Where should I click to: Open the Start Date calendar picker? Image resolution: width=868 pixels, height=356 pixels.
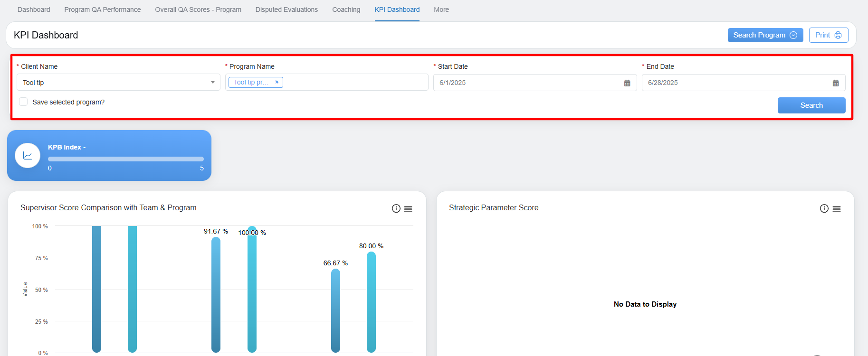(x=627, y=83)
